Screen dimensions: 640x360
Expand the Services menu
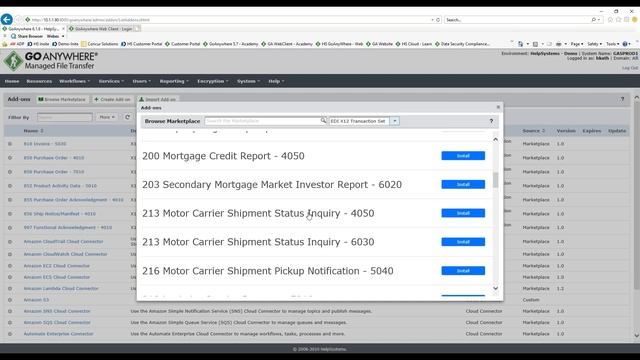tap(111, 81)
